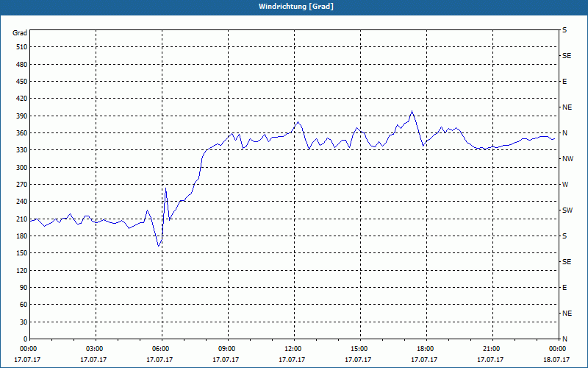Click the 210 y-axis value

[x=22, y=219]
